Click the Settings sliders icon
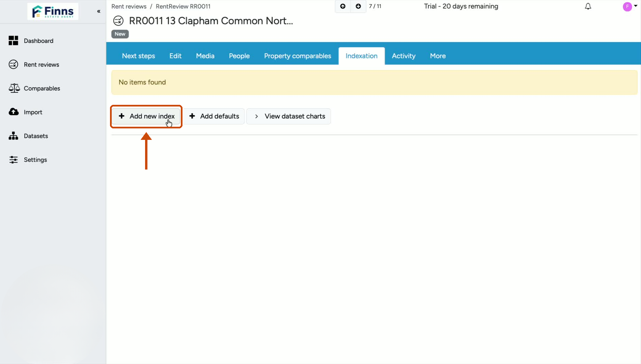Screen dimensions: 641x364 point(13,160)
